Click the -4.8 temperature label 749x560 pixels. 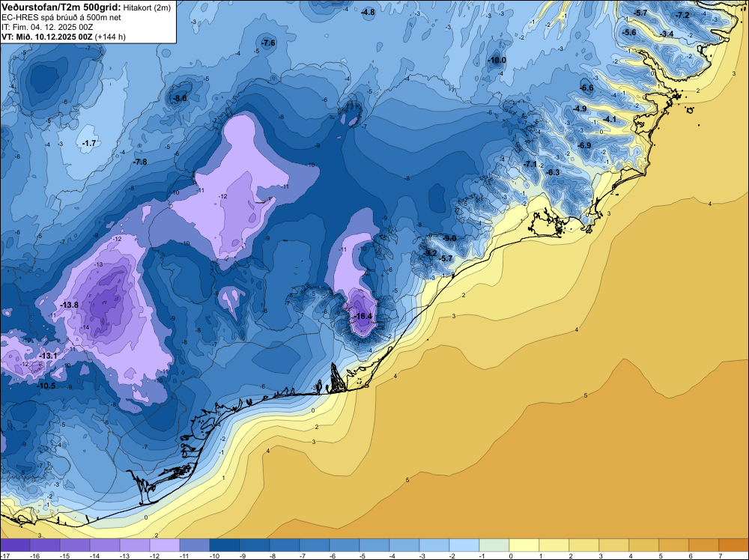click(x=368, y=13)
